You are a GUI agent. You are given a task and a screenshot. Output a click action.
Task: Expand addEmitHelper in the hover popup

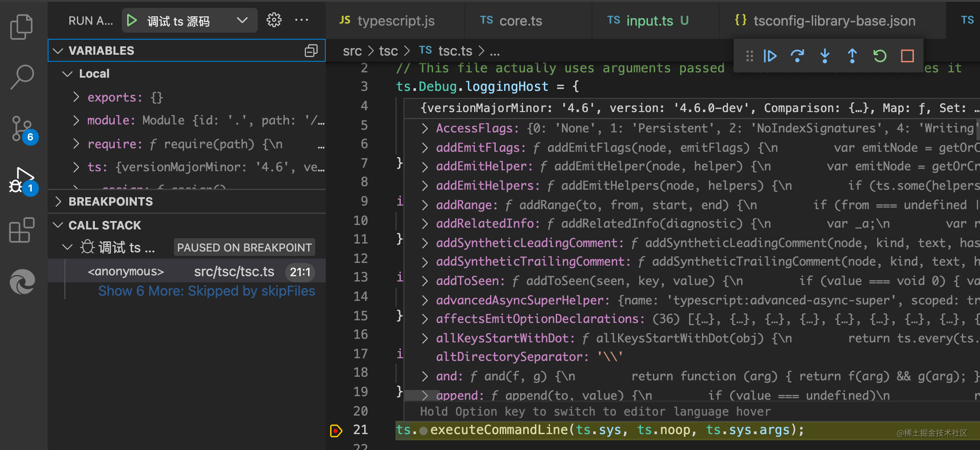pyautogui.click(x=425, y=166)
